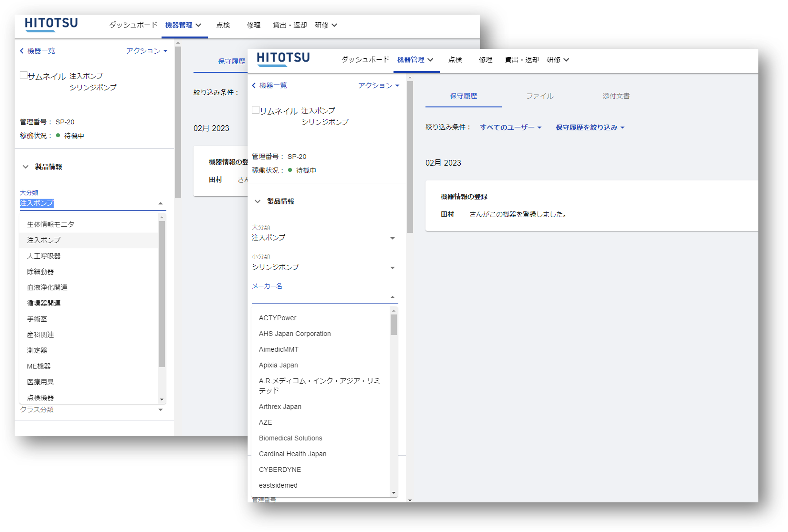Select 人工呼吸器 category

[89, 256]
